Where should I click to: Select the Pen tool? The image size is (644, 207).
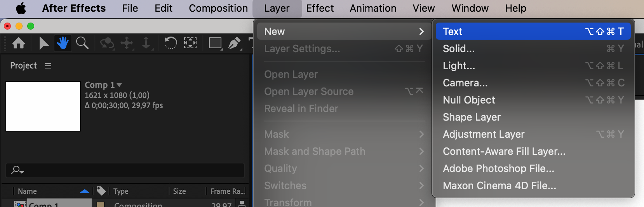pyautogui.click(x=234, y=43)
